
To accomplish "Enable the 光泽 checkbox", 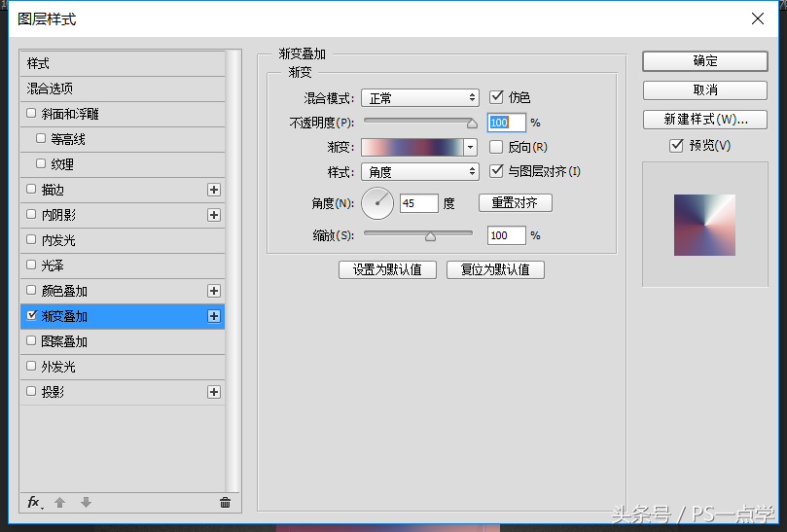I will pyautogui.click(x=31, y=265).
